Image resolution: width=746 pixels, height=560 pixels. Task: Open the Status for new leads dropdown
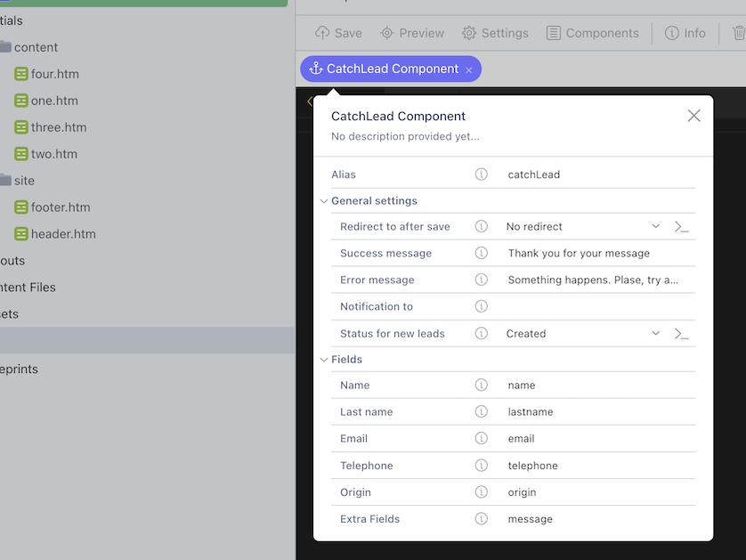[583, 334]
